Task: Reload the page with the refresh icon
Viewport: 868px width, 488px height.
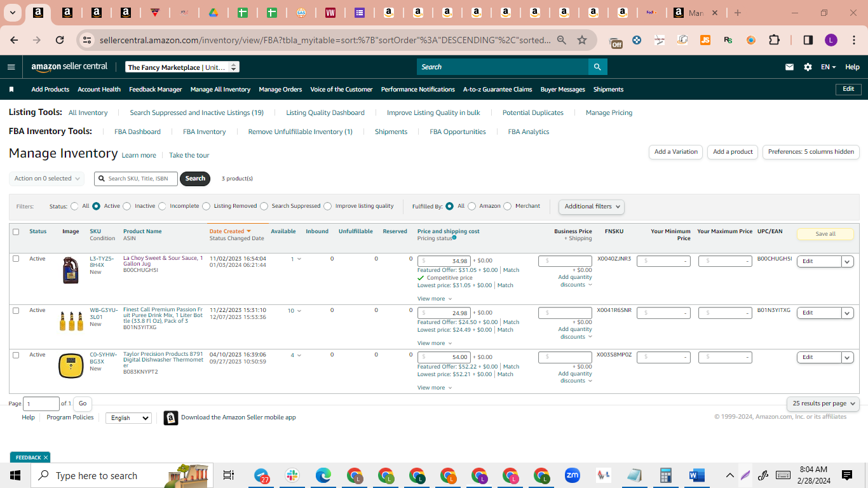Action: coord(60,40)
